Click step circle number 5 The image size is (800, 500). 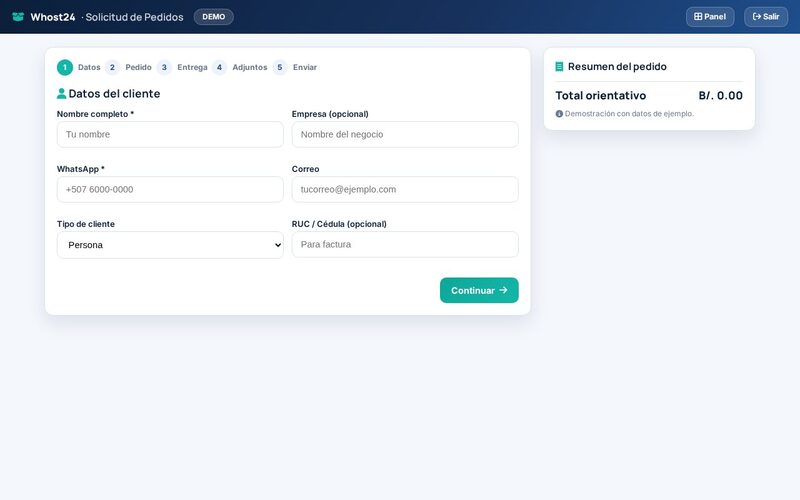(x=280, y=67)
